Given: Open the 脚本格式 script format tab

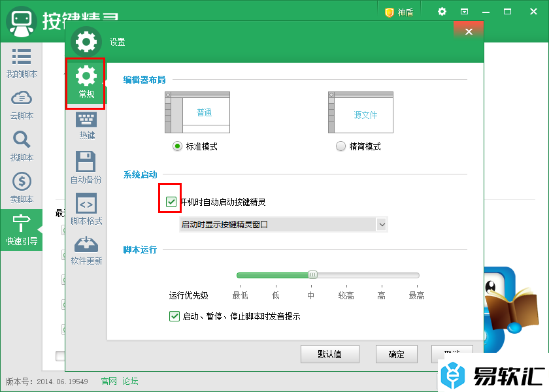Looking at the screenshot, I should point(86,209).
